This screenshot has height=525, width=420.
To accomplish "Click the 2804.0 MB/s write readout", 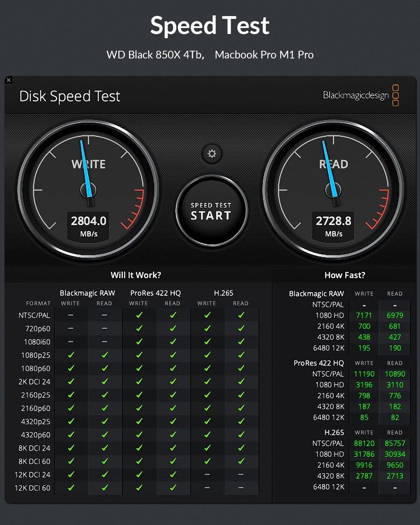I will (x=89, y=226).
